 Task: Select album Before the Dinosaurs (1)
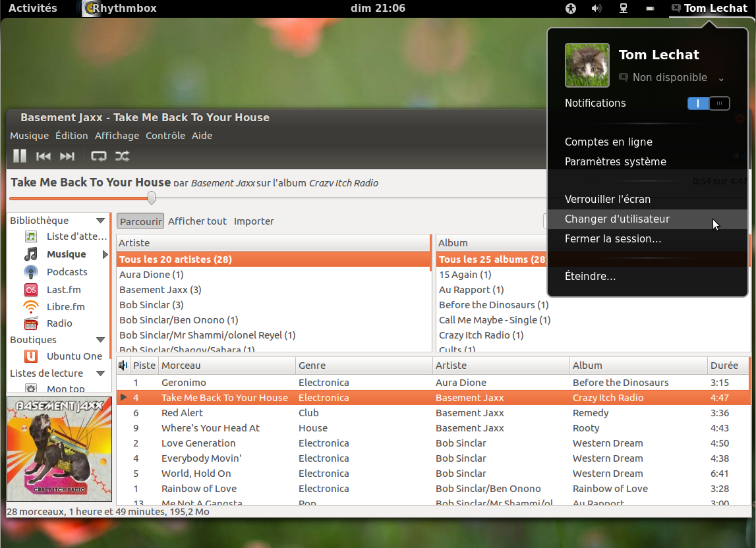(493, 305)
